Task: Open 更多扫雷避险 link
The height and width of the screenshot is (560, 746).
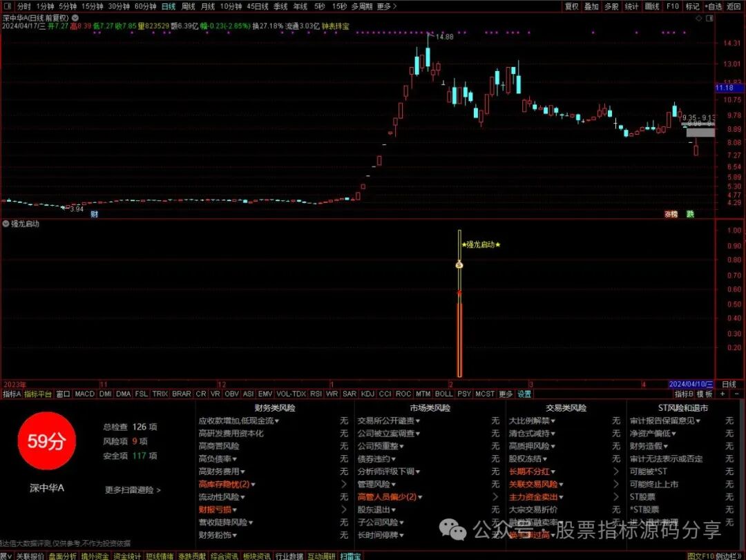Action: tap(133, 490)
